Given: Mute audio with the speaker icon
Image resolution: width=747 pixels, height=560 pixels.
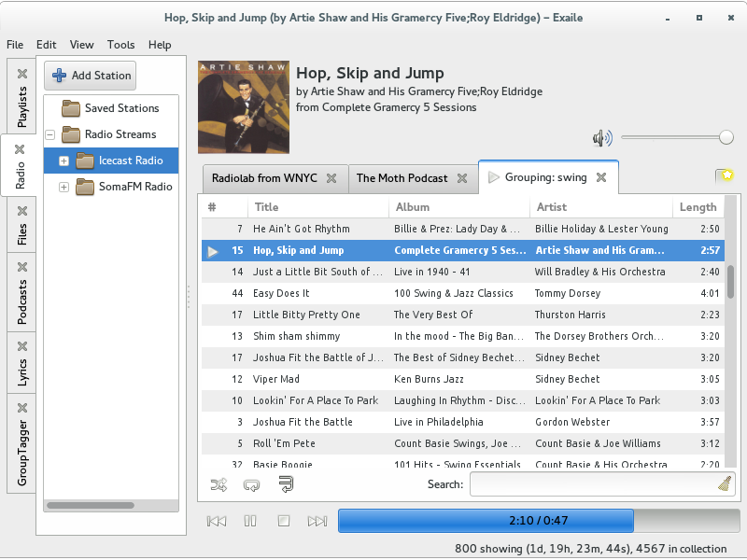Looking at the screenshot, I should pyautogui.click(x=602, y=138).
